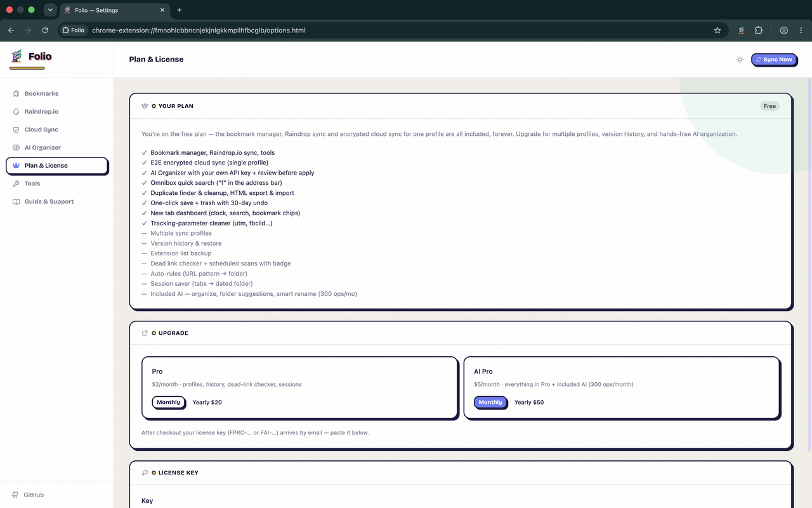Open Bookmarks section
Viewport: 812px width, 508px height.
[x=57, y=93]
